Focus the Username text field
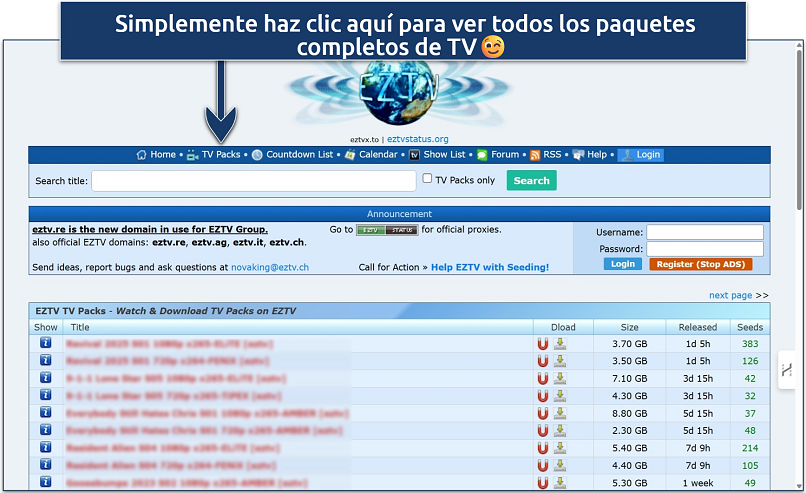The image size is (806, 493). 704,232
